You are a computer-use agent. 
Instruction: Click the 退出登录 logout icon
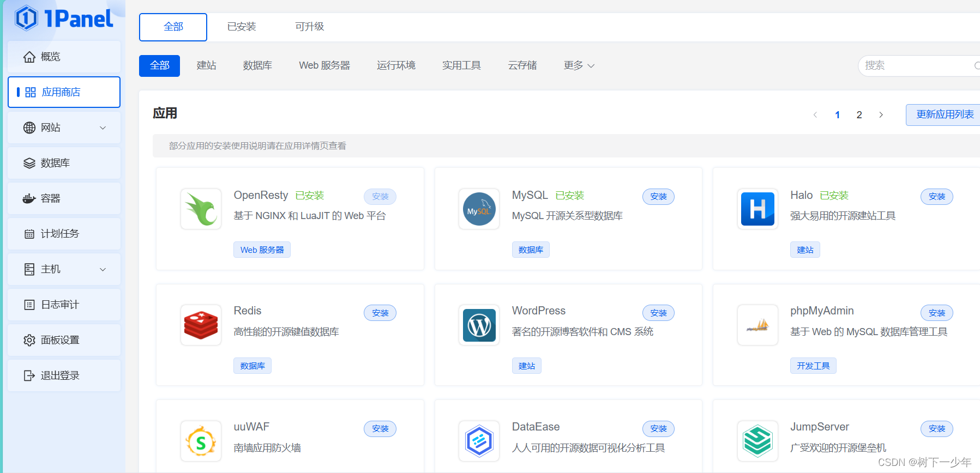pos(29,375)
